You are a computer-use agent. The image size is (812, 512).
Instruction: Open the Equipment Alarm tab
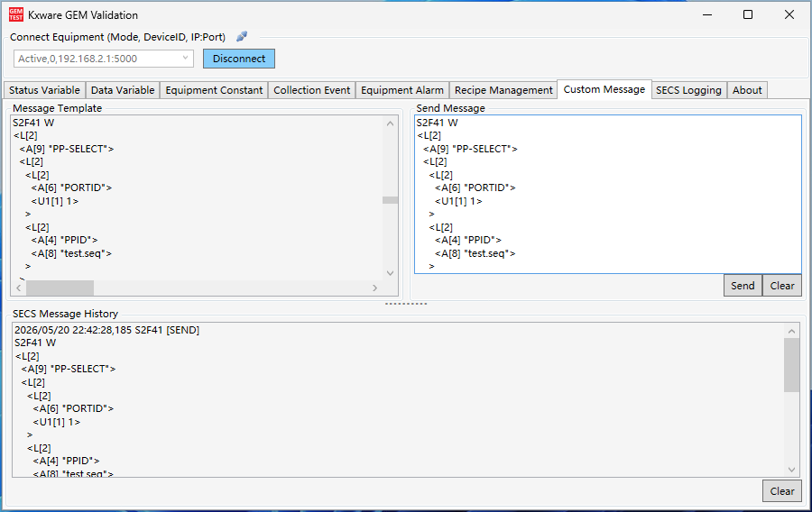coord(402,90)
